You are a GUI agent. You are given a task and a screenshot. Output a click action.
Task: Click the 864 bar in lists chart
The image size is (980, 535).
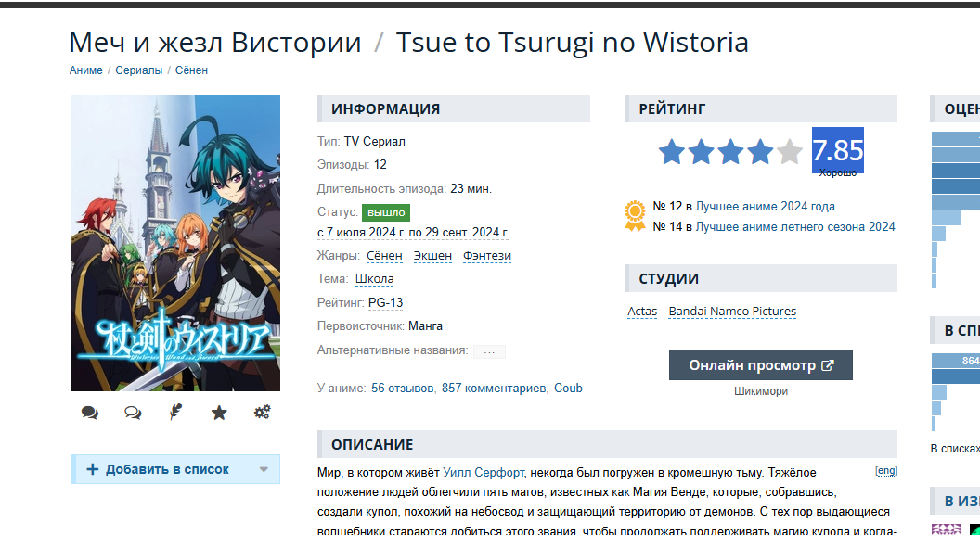pyautogui.click(x=956, y=361)
